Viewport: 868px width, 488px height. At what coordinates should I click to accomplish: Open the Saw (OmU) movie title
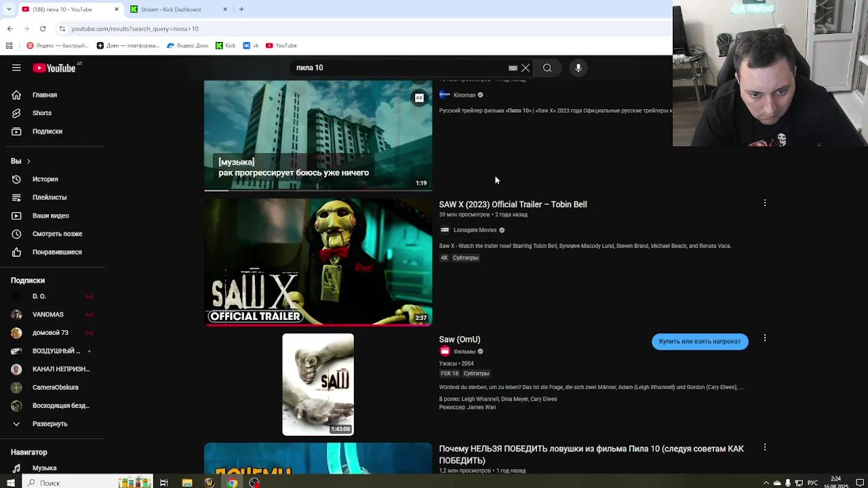click(460, 340)
